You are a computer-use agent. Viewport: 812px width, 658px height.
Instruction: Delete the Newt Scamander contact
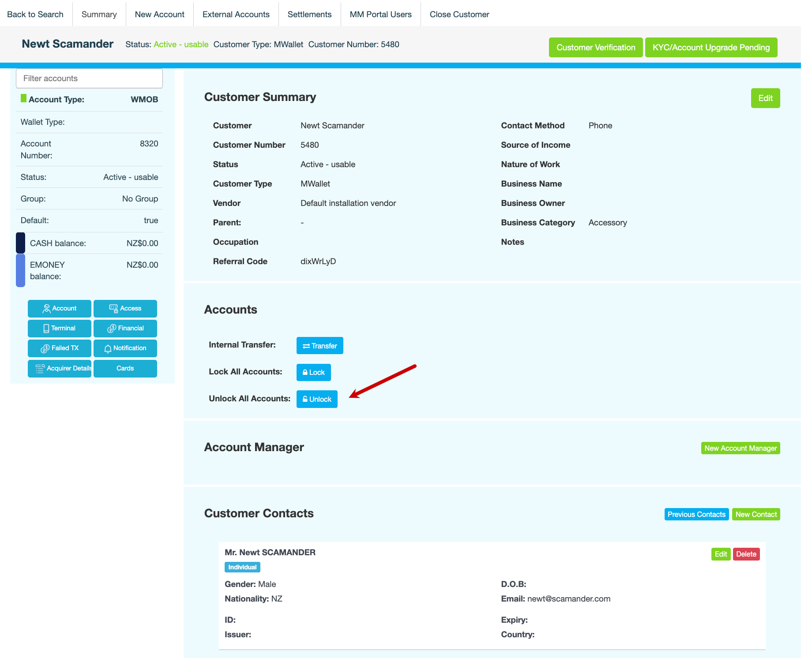pos(746,554)
